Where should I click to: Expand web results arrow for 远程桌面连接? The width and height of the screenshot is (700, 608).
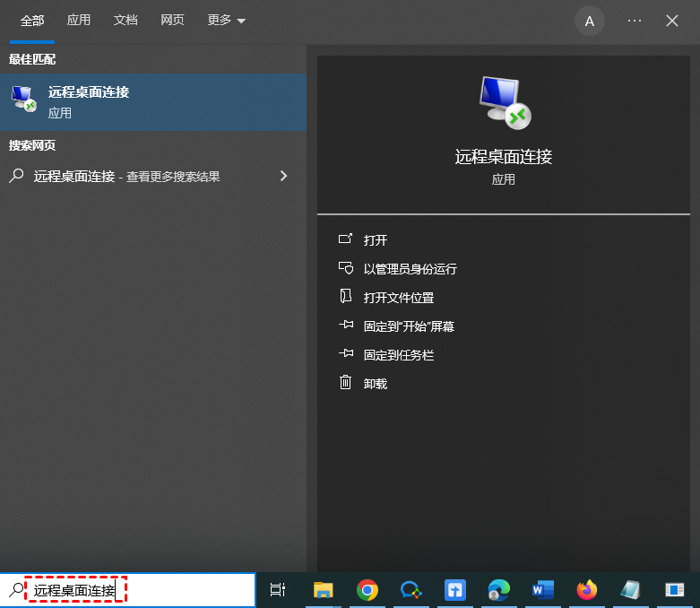click(283, 177)
